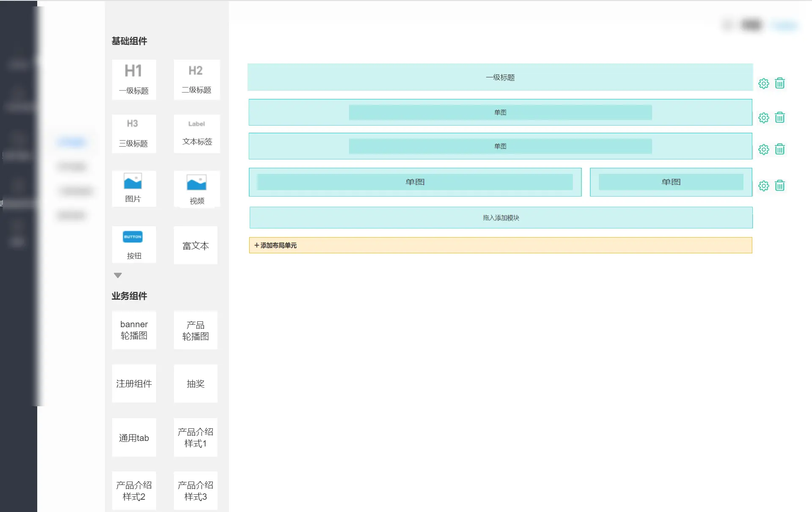Open settings for the two-column 单图 row

pyautogui.click(x=763, y=186)
